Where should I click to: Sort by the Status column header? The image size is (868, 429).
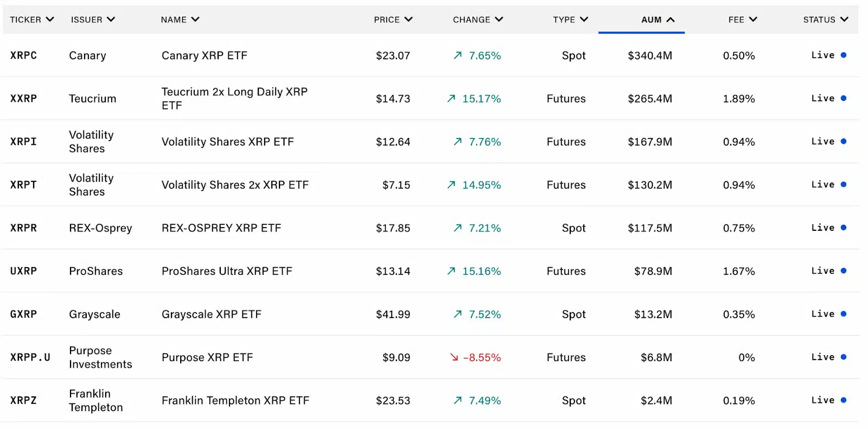(825, 20)
